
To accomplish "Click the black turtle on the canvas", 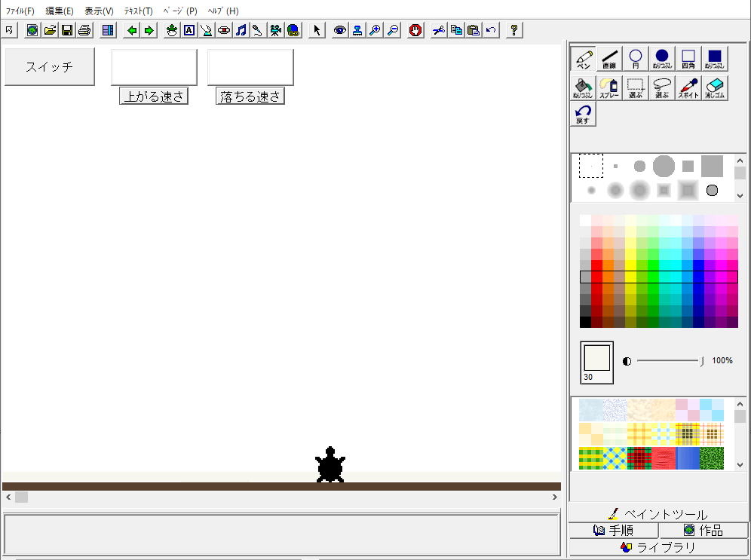I will click(330, 465).
